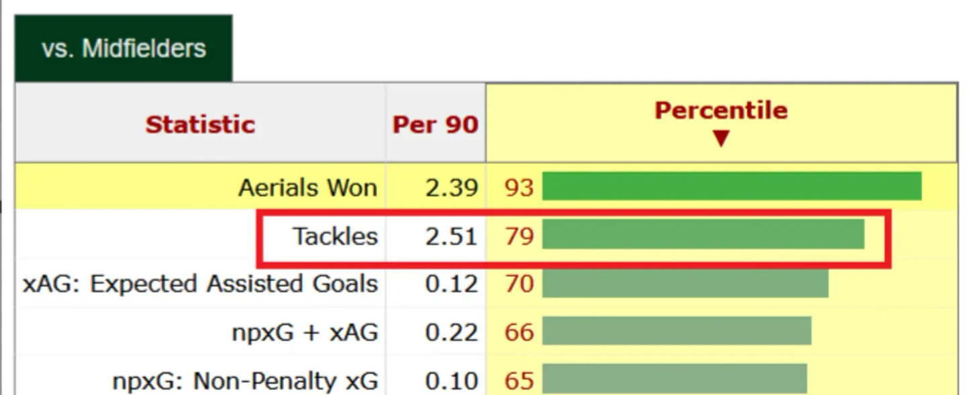The width and height of the screenshot is (980, 395).
Task: Click the npxG + xAG percentile bar
Action: tap(677, 331)
